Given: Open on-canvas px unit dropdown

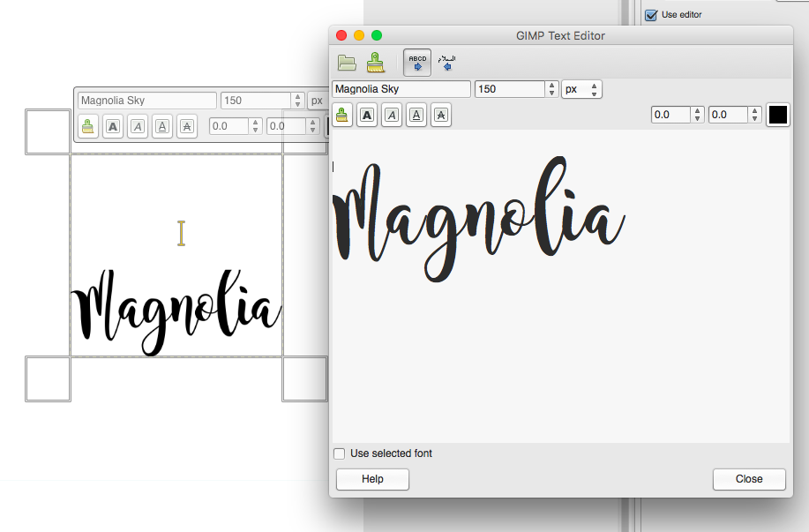Looking at the screenshot, I should [317, 101].
